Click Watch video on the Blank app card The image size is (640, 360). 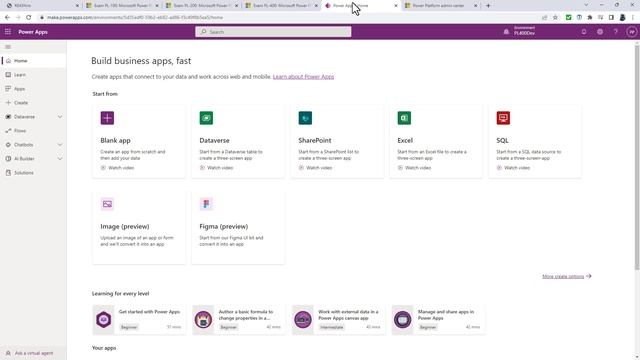pos(117,168)
